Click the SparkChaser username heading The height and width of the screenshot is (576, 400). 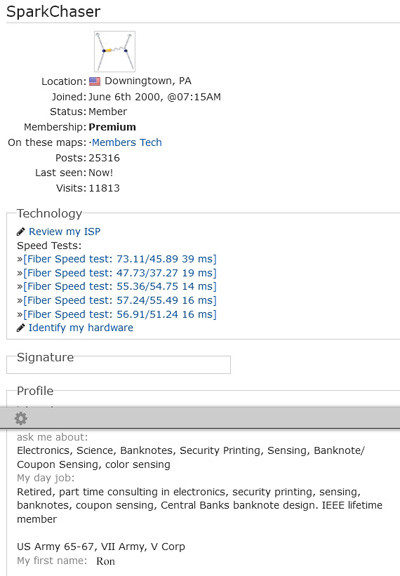pos(53,11)
